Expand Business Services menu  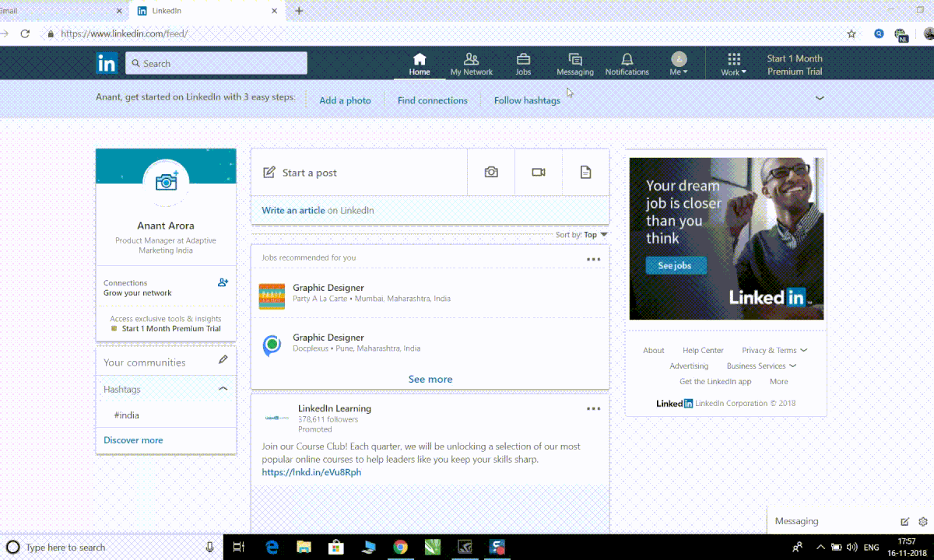(761, 366)
